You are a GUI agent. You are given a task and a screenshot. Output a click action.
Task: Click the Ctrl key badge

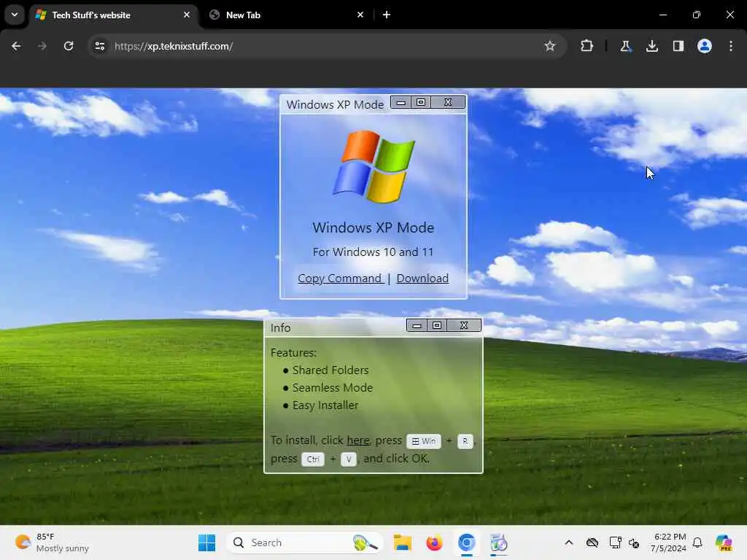[x=313, y=459]
